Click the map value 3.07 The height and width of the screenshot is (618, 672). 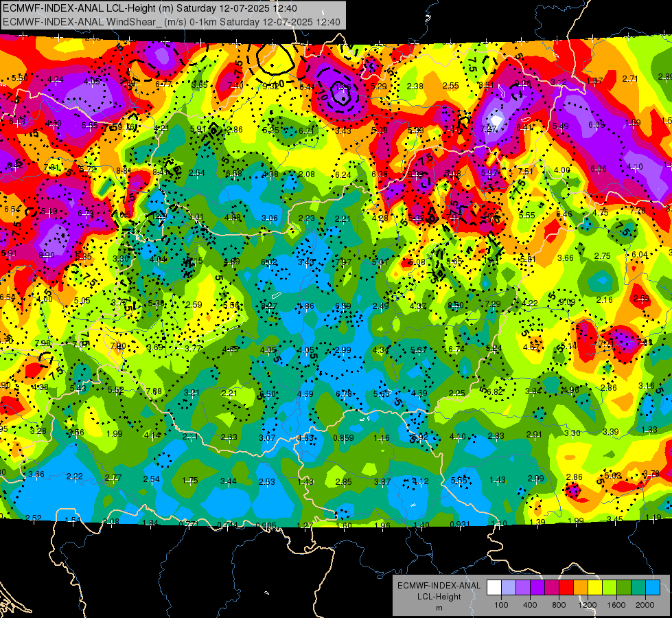(x=267, y=437)
